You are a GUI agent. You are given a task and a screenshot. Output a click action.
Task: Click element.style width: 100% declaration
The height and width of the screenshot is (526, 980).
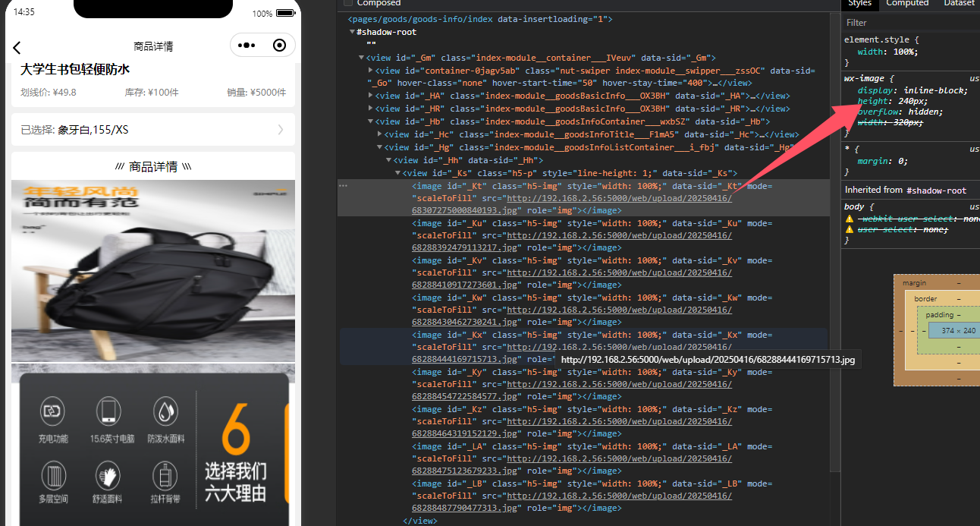tap(887, 52)
